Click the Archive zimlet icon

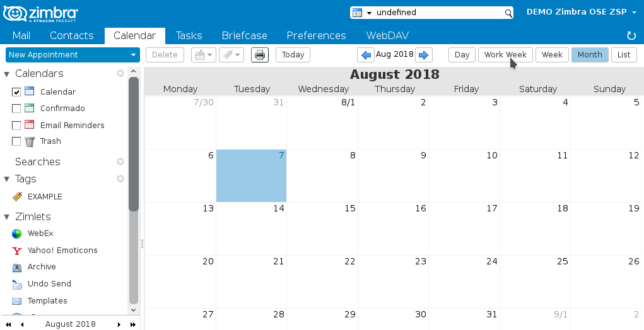(17, 268)
